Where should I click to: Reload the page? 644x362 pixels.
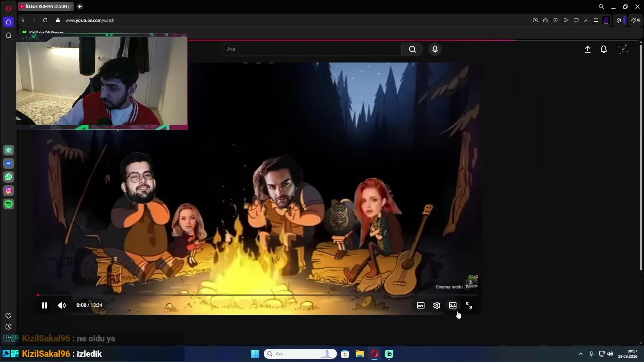[x=45, y=20]
